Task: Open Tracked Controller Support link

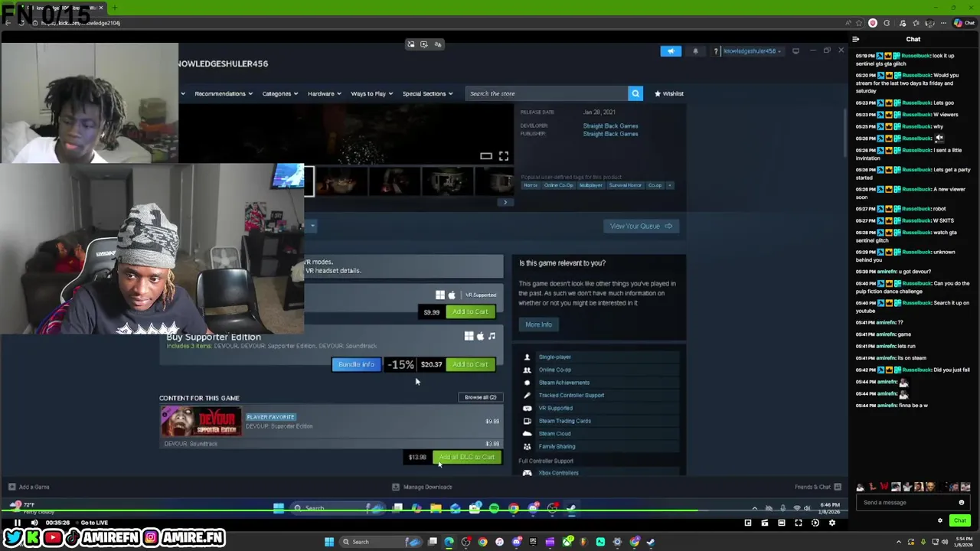Action: tap(571, 396)
